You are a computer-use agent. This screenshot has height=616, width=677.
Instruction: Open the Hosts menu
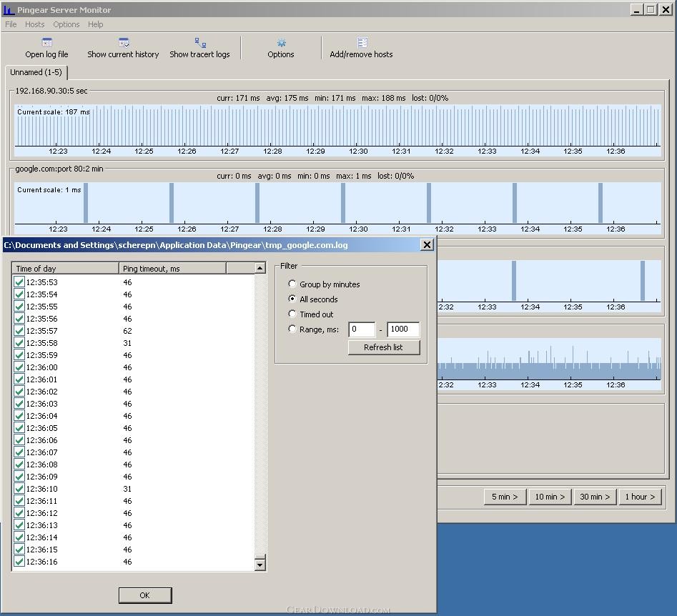[x=34, y=24]
